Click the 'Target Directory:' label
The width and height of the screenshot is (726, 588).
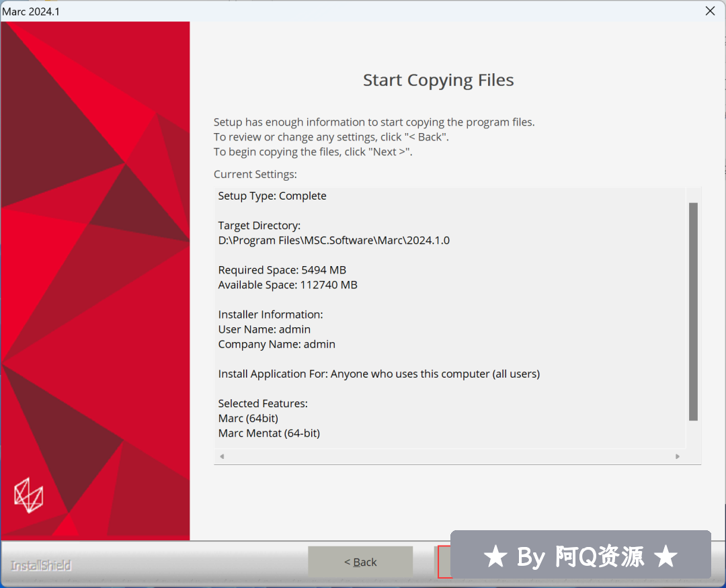259,226
